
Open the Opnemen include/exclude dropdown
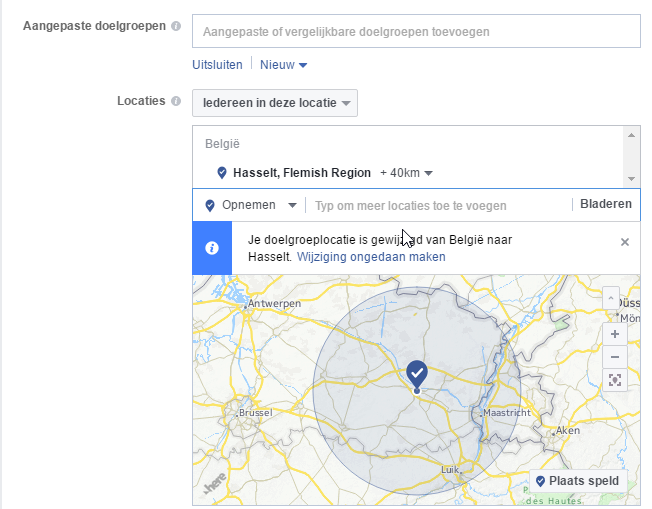252,205
